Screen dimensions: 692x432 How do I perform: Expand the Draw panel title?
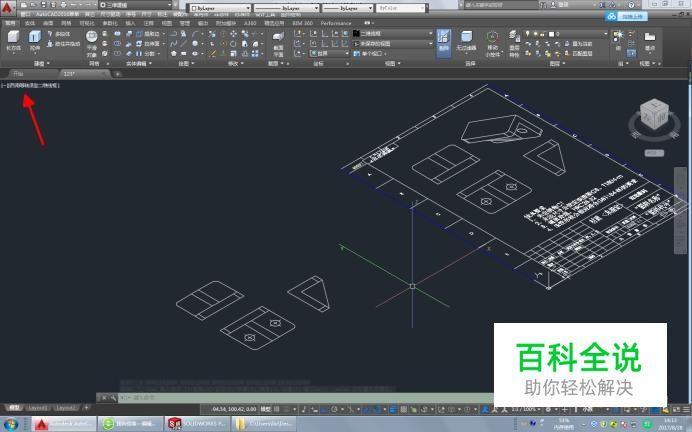point(185,64)
